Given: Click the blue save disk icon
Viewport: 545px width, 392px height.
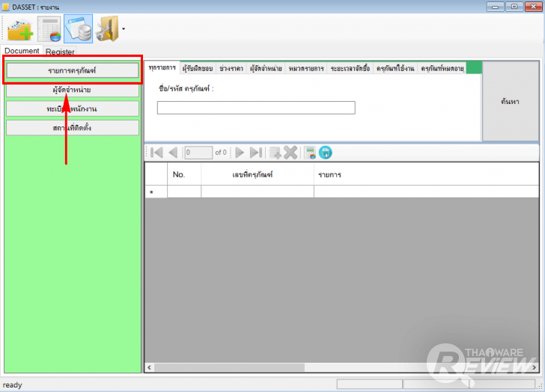Looking at the screenshot, I should click(x=326, y=153).
